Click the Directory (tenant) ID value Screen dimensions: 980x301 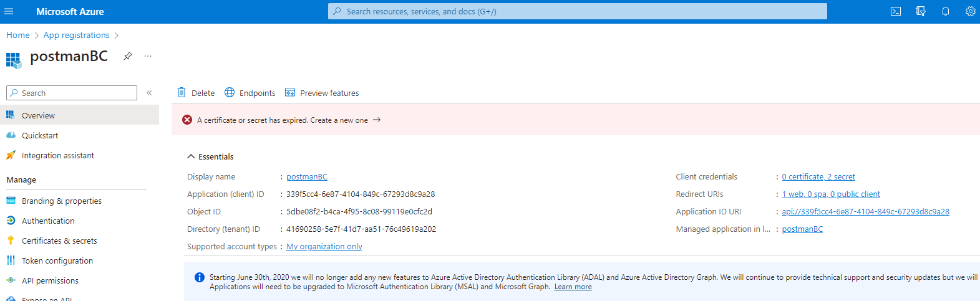pos(361,229)
